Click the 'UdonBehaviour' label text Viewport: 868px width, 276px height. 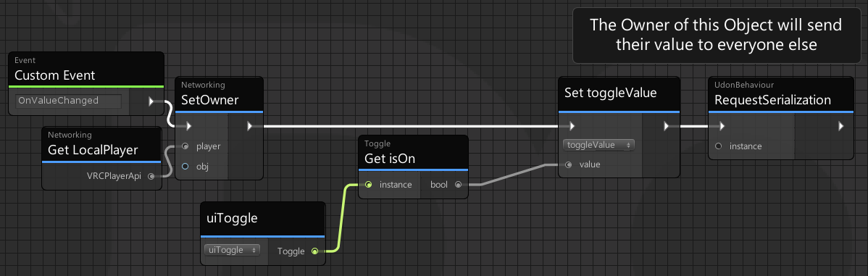[744, 85]
